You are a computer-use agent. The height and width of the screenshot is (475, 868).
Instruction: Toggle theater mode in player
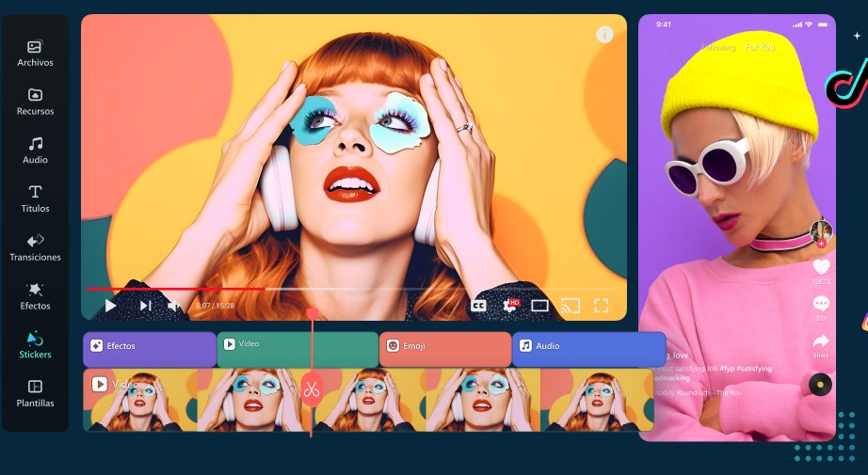pos(539,306)
